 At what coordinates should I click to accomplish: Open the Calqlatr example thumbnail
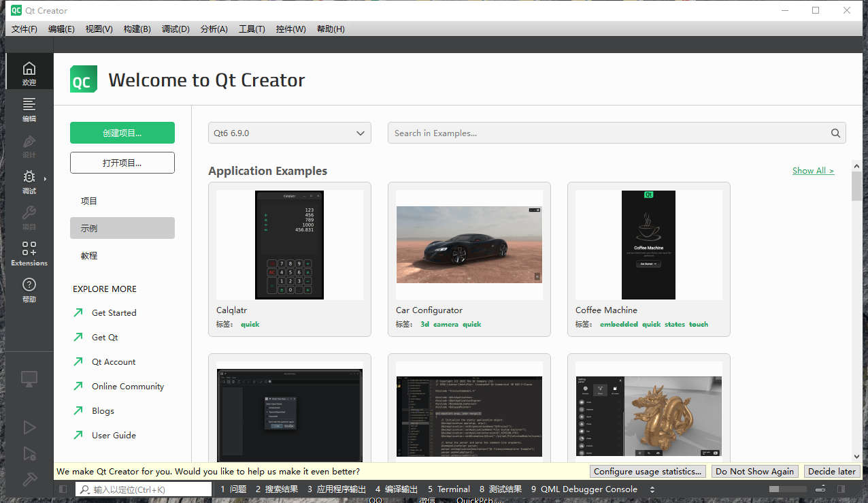tap(290, 245)
